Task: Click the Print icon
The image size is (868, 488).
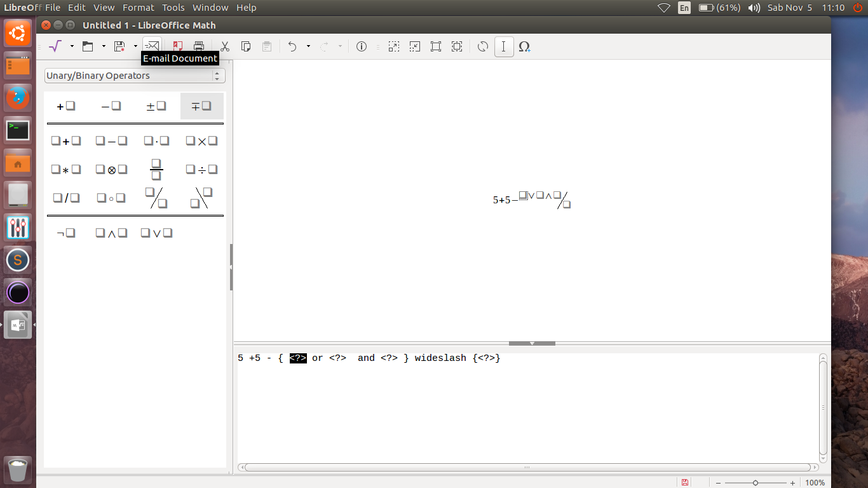Action: click(199, 46)
